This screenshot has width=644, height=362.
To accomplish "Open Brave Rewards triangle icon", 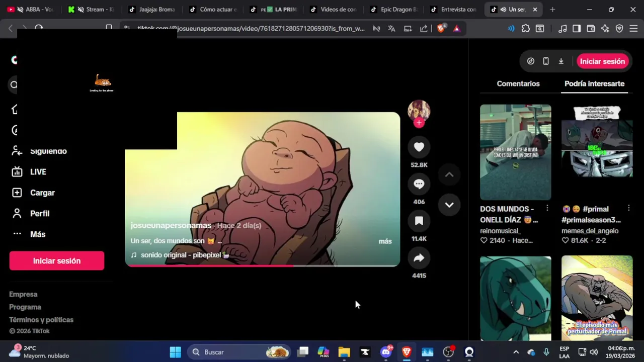I will [456, 29].
